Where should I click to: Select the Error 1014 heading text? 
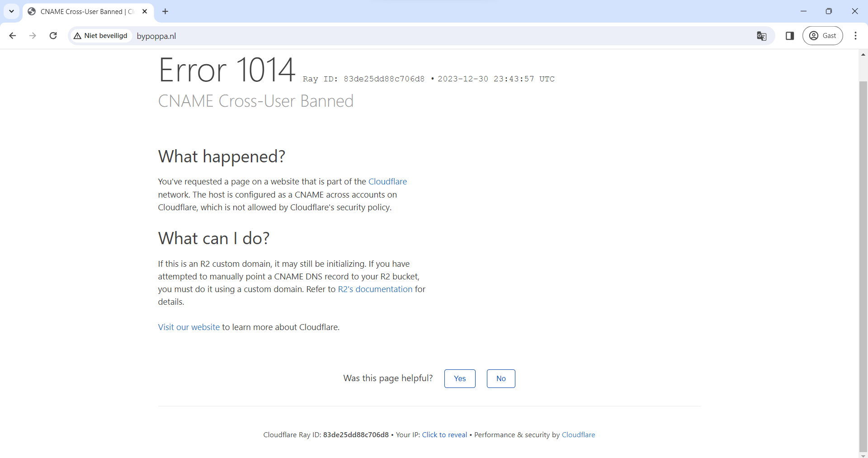point(226,70)
